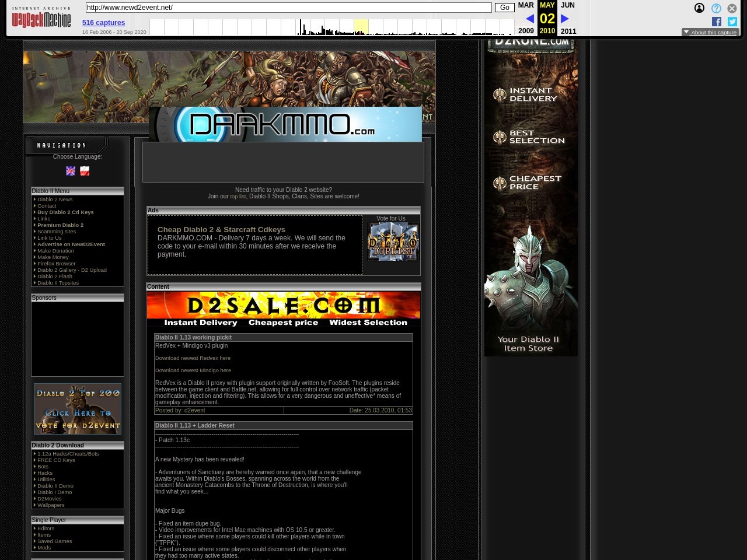Go to previous capture arrow
The height and width of the screenshot is (560, 747).
529,19
